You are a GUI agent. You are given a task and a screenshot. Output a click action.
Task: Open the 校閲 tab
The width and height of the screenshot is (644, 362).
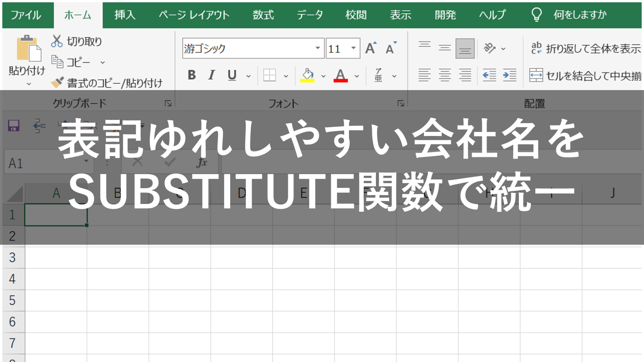(356, 15)
